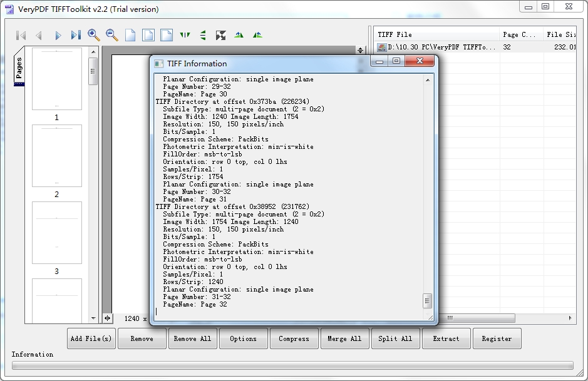588x381 pixels.
Task: Select the actual size blank page icon
Action: 130,35
